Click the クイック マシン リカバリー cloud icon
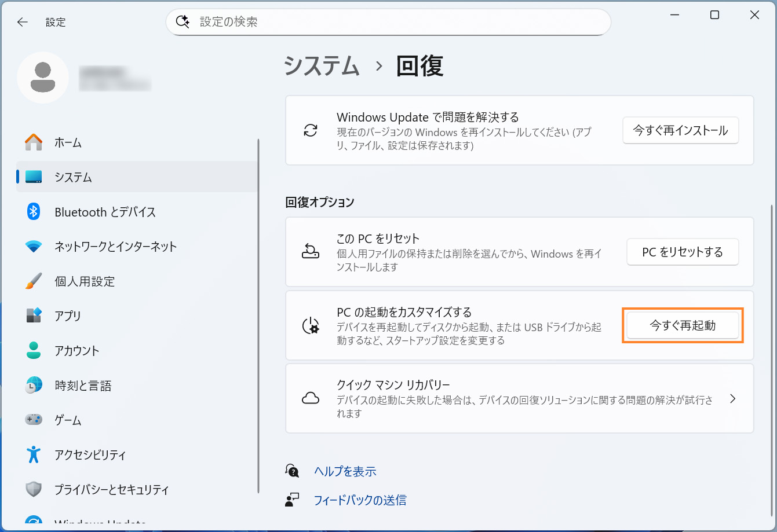 [311, 398]
